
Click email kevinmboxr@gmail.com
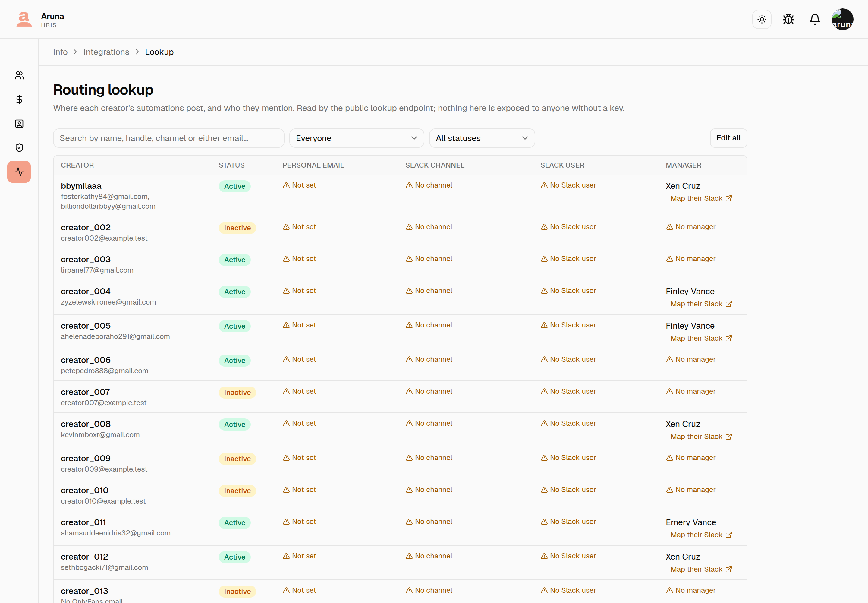pyautogui.click(x=100, y=435)
